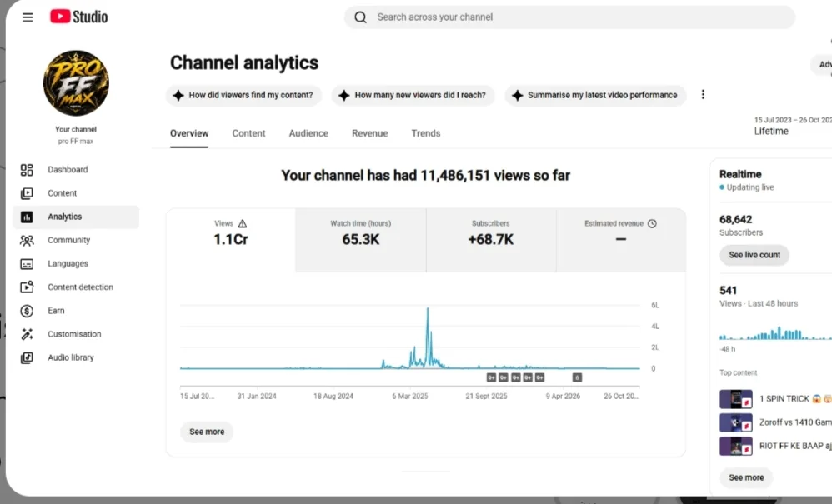This screenshot has width=832, height=504.
Task: Click the chart's highest views peak
Action: [428, 309]
